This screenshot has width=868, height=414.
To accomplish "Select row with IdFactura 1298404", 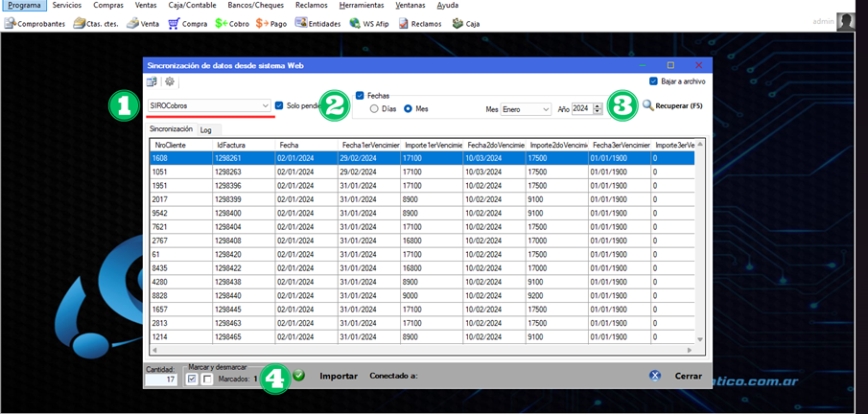I will [422, 226].
